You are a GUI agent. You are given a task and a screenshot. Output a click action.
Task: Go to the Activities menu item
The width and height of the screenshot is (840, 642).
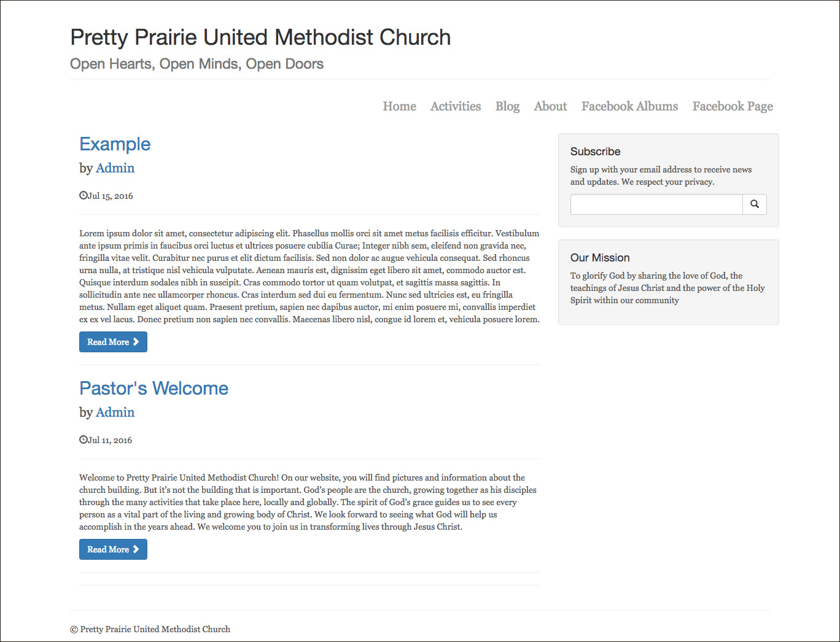pyautogui.click(x=456, y=106)
